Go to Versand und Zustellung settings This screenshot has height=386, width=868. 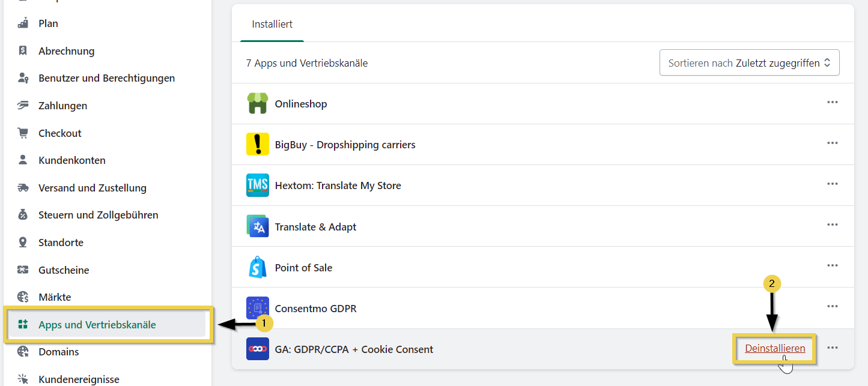92,188
